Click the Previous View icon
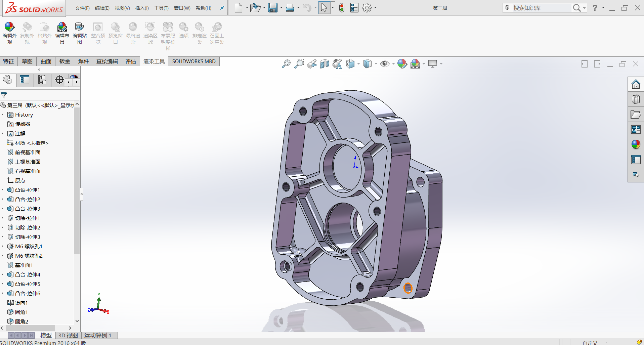The height and width of the screenshot is (345, 644). pyautogui.click(x=312, y=64)
